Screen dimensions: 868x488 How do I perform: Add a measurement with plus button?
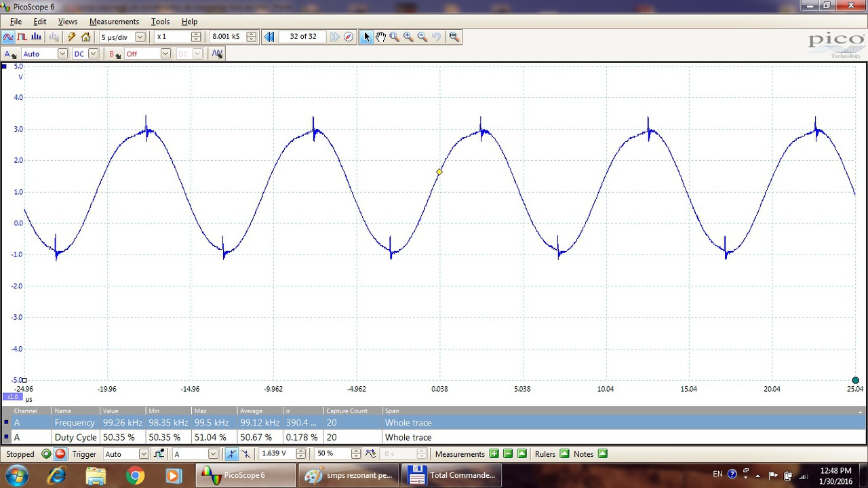tap(494, 454)
